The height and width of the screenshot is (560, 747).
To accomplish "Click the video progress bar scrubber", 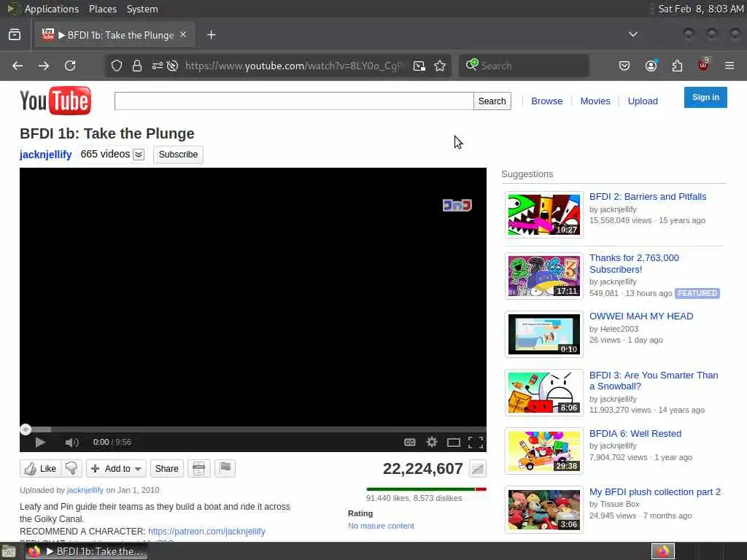I will pyautogui.click(x=26, y=429).
